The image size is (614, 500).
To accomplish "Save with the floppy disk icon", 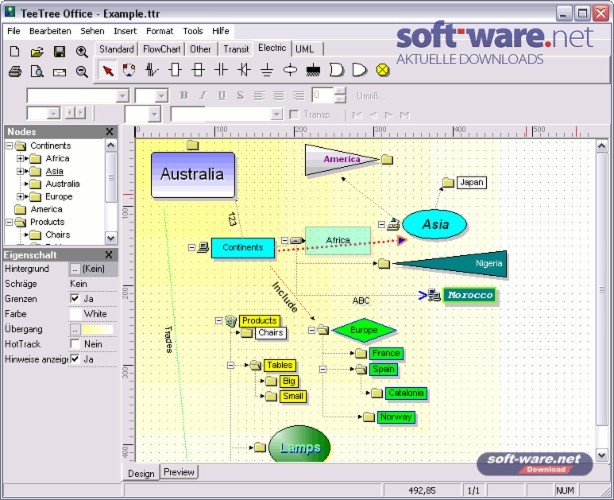I will pyautogui.click(x=59, y=51).
